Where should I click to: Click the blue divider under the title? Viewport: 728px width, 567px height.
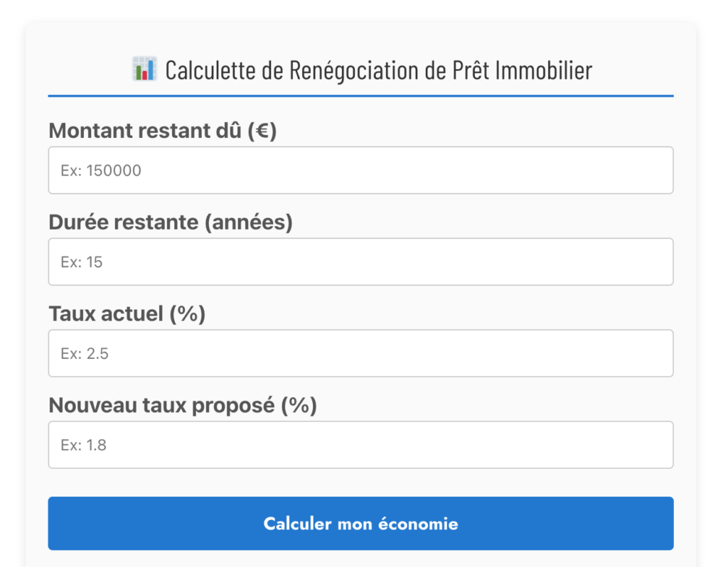point(360,93)
